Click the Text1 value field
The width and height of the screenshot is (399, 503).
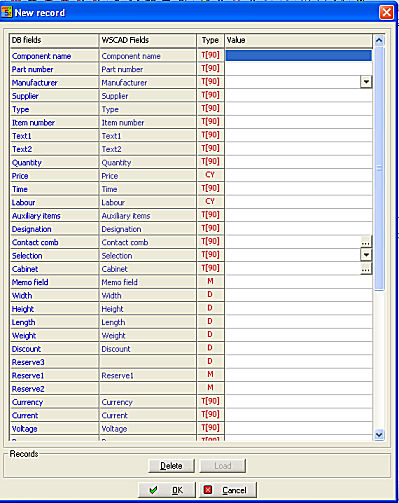click(x=299, y=135)
